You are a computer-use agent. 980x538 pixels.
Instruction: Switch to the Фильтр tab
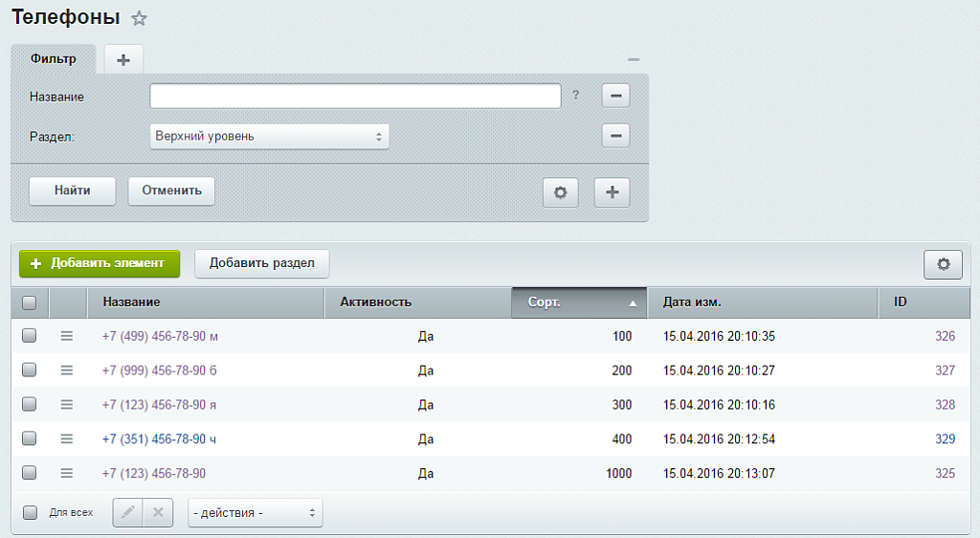(x=54, y=58)
